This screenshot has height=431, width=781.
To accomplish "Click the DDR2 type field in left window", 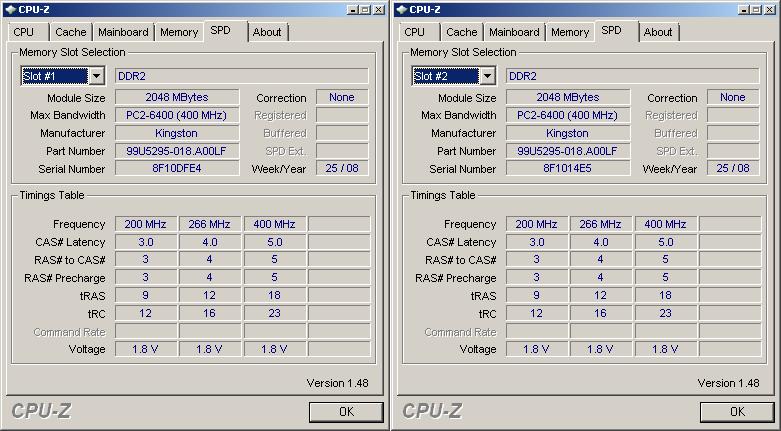I will tap(242, 76).
